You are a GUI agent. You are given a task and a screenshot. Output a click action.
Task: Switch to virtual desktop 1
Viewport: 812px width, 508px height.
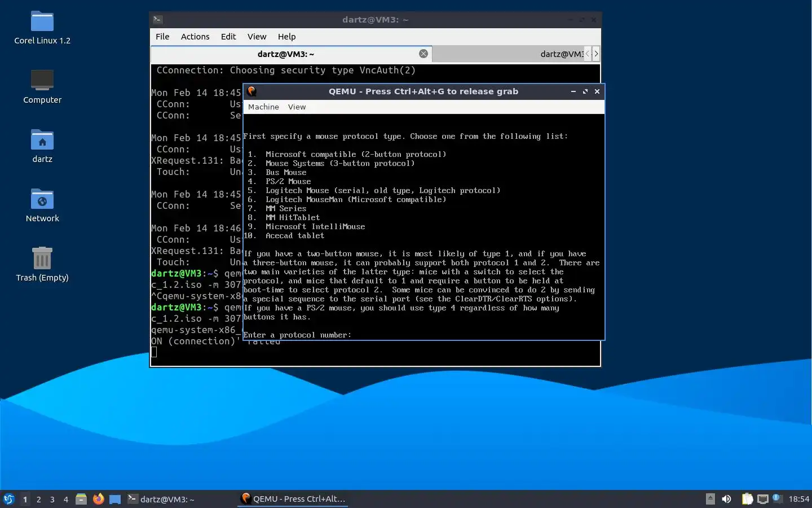coord(25,500)
